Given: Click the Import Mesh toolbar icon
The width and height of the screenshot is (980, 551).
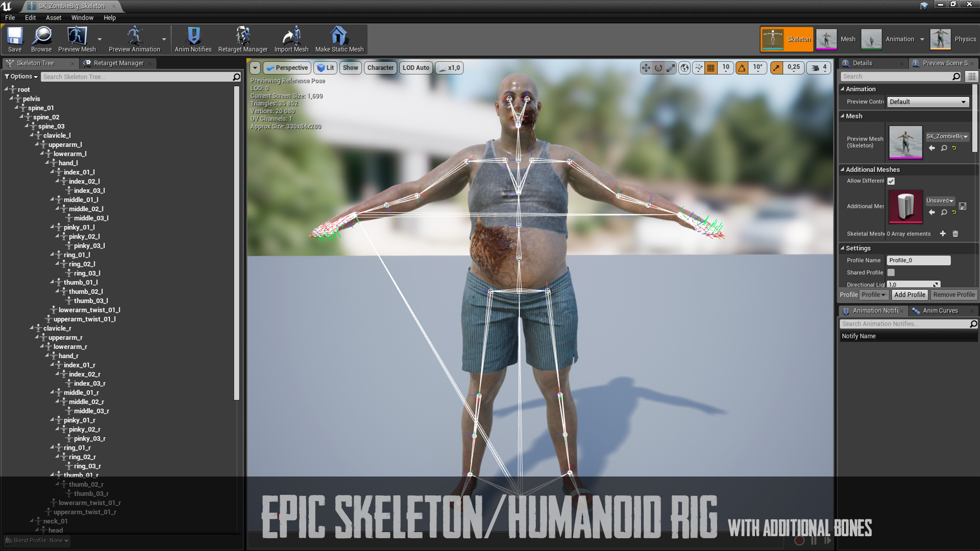Looking at the screenshot, I should pos(291,40).
